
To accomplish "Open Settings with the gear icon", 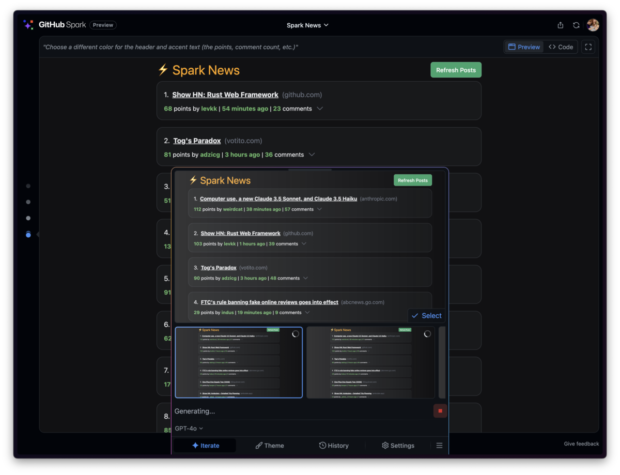I will (397, 445).
